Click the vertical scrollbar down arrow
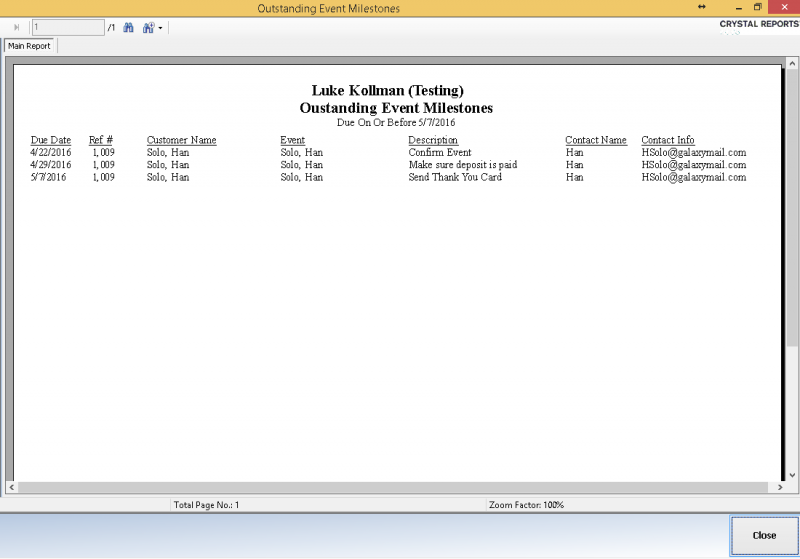The width and height of the screenshot is (800, 559). (x=792, y=474)
